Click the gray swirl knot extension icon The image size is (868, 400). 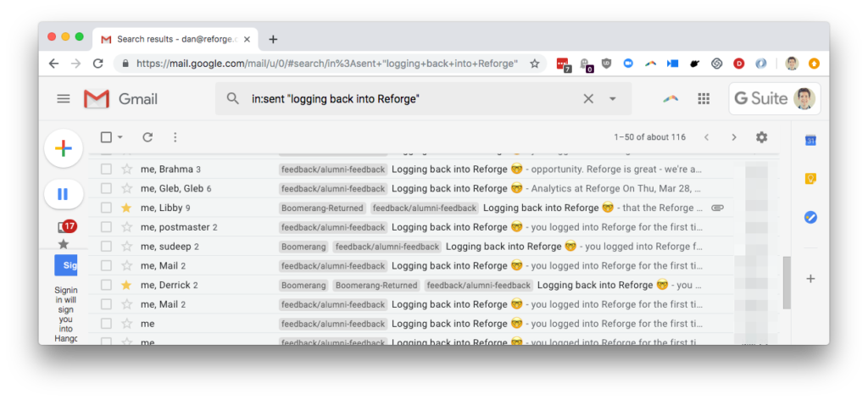coord(717,64)
